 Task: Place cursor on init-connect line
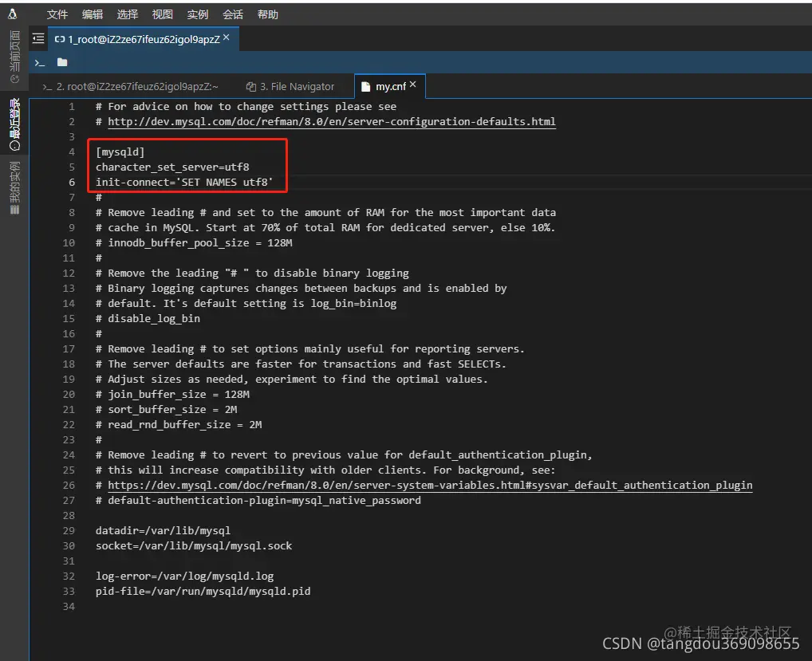tap(183, 183)
